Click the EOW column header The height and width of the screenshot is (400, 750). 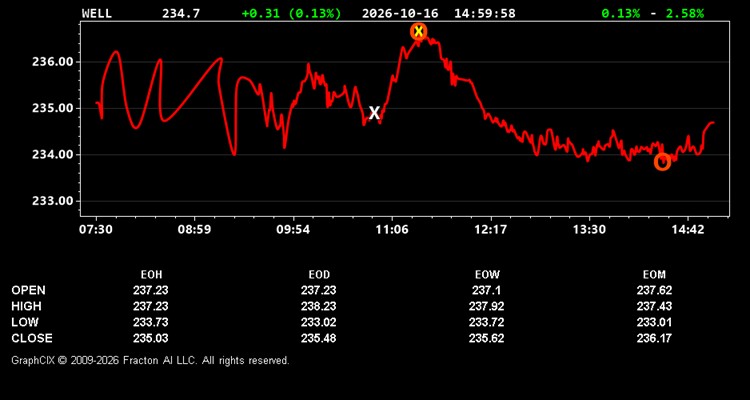tap(487, 275)
